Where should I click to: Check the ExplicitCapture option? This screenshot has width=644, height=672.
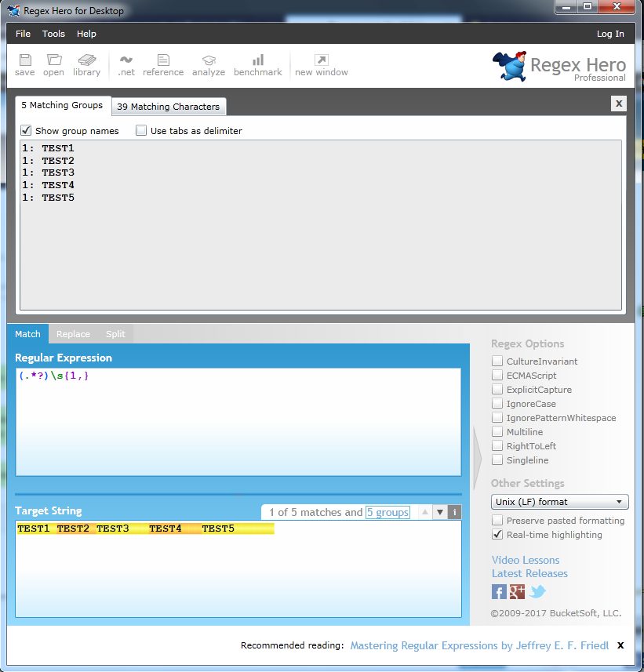click(x=497, y=389)
